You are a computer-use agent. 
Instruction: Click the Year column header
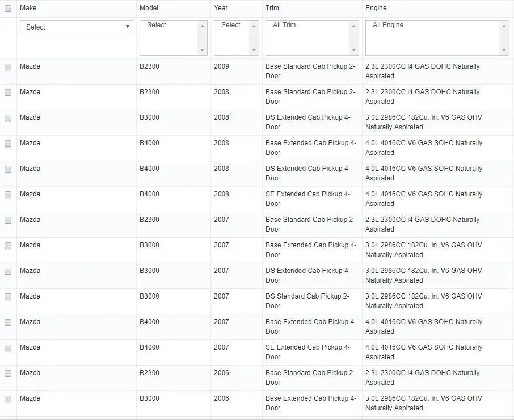tap(221, 8)
